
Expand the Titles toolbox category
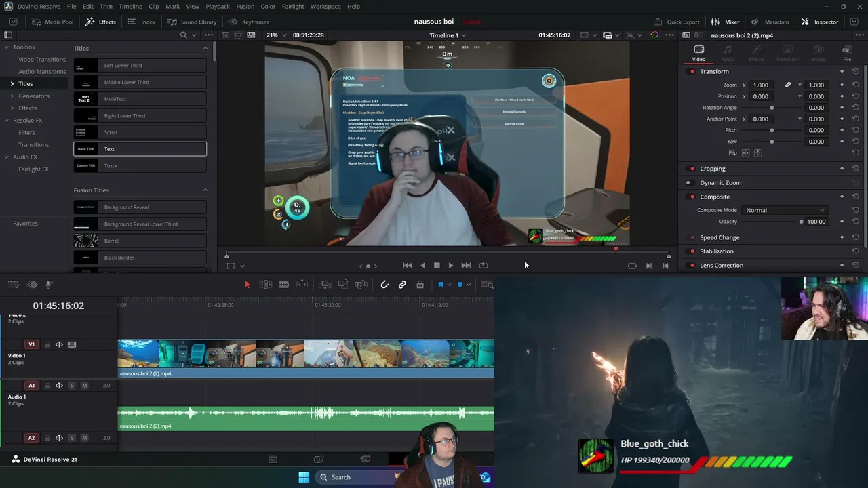(12, 84)
